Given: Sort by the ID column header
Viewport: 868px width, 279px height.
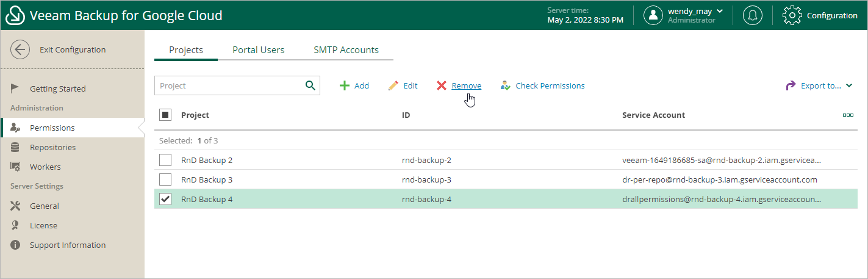Looking at the screenshot, I should pyautogui.click(x=406, y=115).
